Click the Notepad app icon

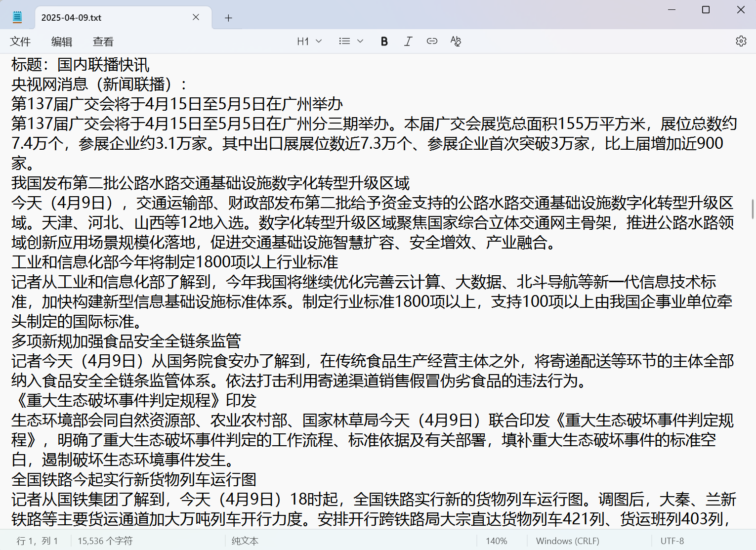17,17
